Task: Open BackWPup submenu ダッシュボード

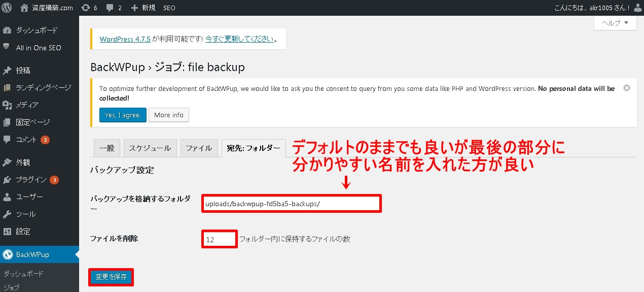Action: point(23,274)
